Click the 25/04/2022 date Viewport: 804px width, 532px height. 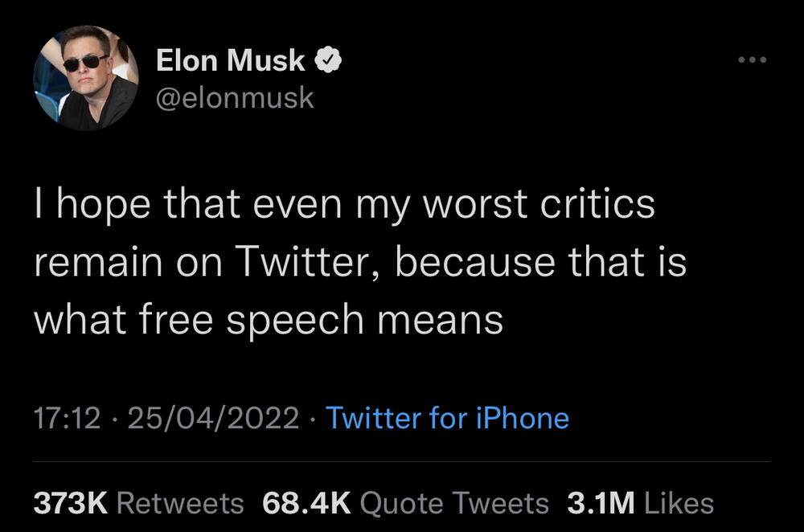[x=212, y=419]
